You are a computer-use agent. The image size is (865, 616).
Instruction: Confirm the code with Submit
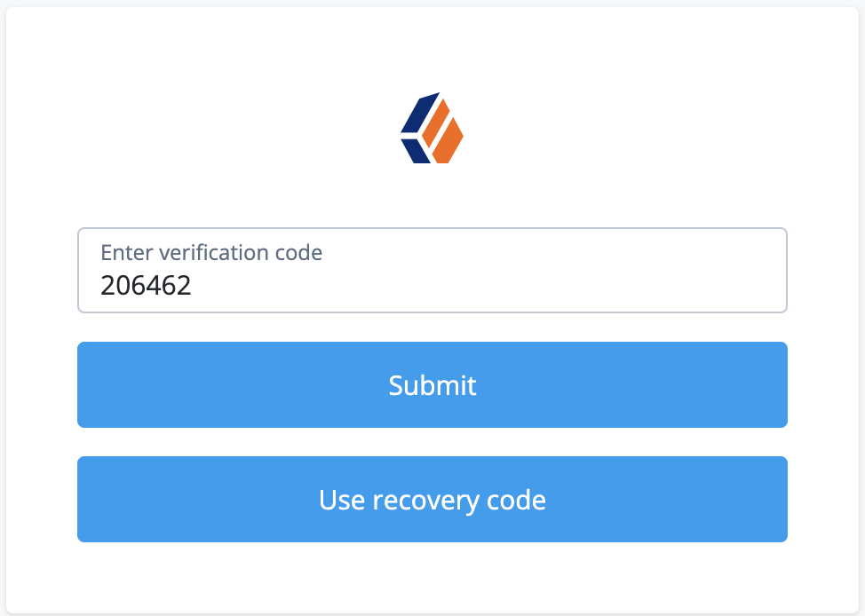click(x=432, y=384)
